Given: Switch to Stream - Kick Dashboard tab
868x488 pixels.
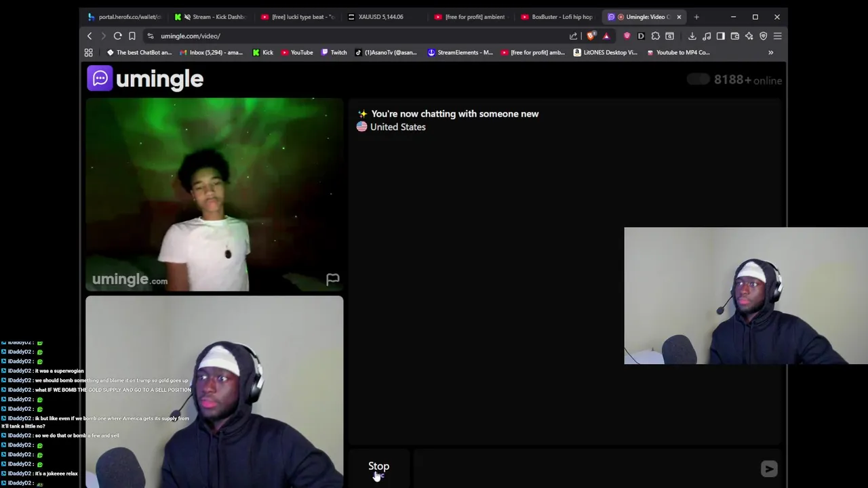Looking at the screenshot, I should (212, 17).
